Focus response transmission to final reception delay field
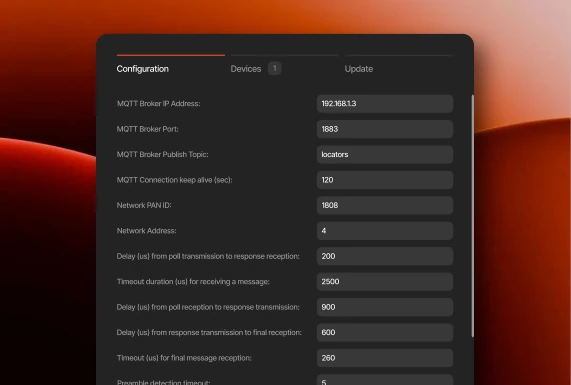The image size is (571, 385). 385,333
